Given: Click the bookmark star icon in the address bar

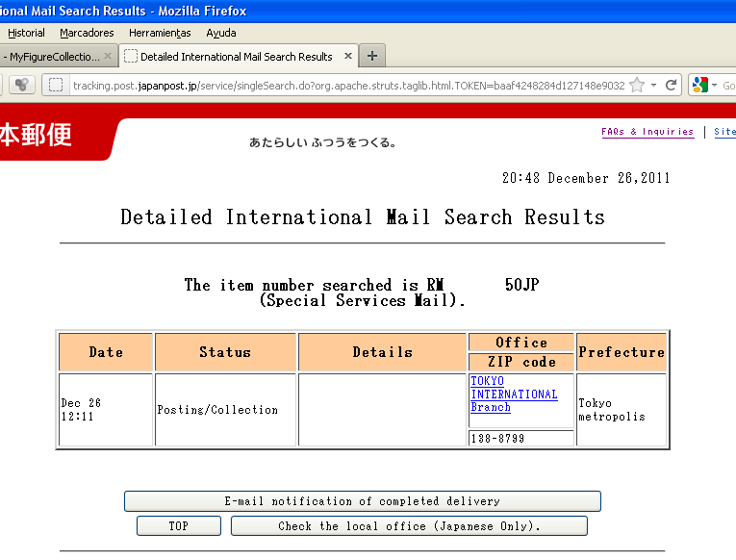Looking at the screenshot, I should (x=637, y=85).
